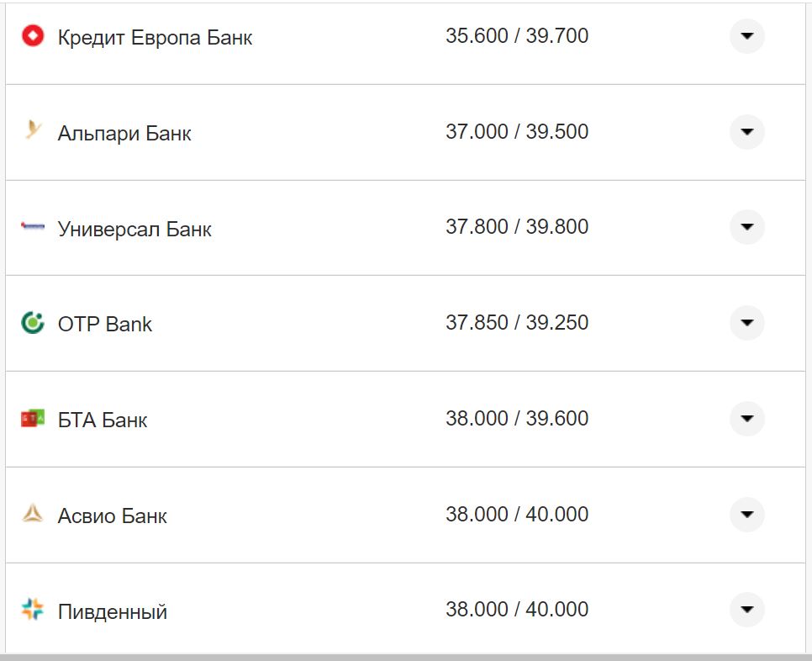Click the Альпари Банк logo icon

coord(32,132)
